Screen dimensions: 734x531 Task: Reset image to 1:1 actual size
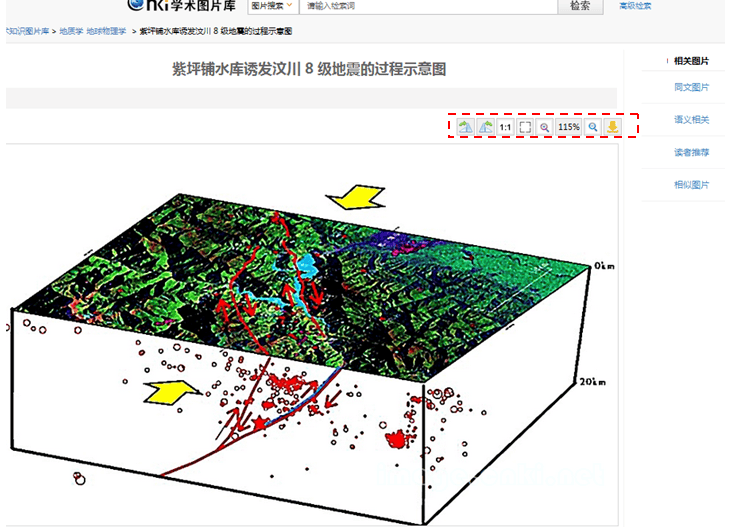(x=505, y=127)
